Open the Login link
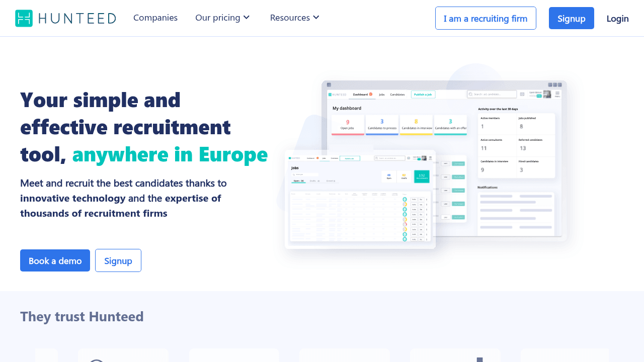The image size is (644, 362). click(617, 19)
